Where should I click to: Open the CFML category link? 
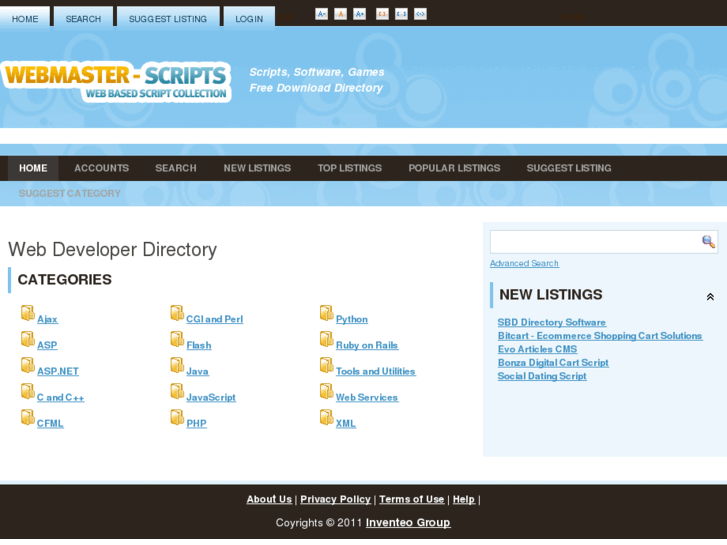click(50, 423)
